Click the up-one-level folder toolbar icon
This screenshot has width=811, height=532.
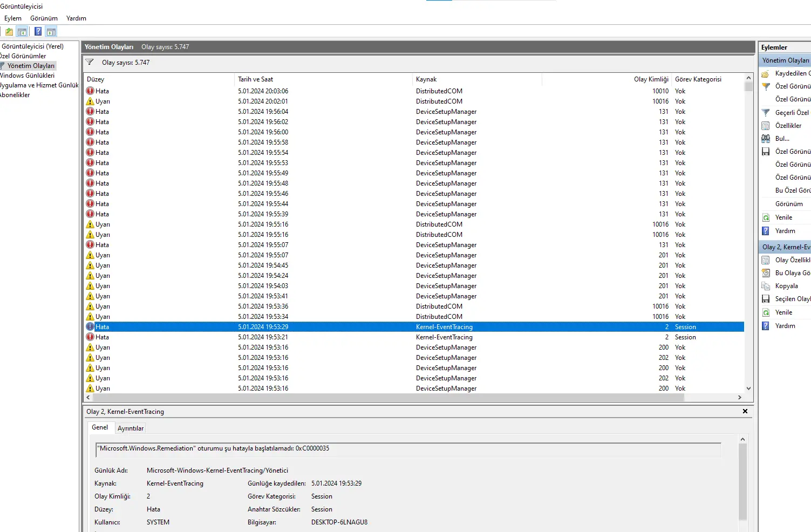(9, 32)
